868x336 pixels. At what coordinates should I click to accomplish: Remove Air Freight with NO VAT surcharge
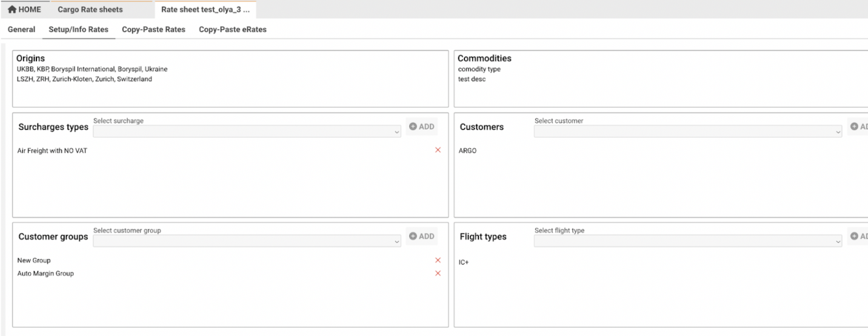[x=438, y=150]
